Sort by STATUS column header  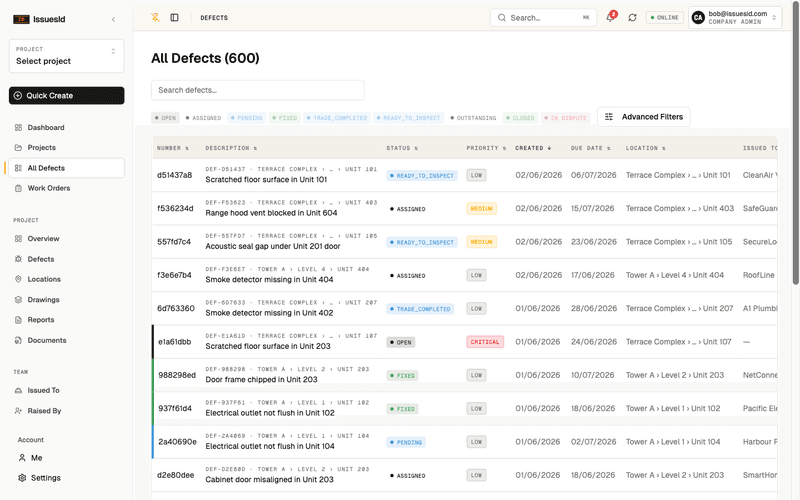click(x=402, y=148)
